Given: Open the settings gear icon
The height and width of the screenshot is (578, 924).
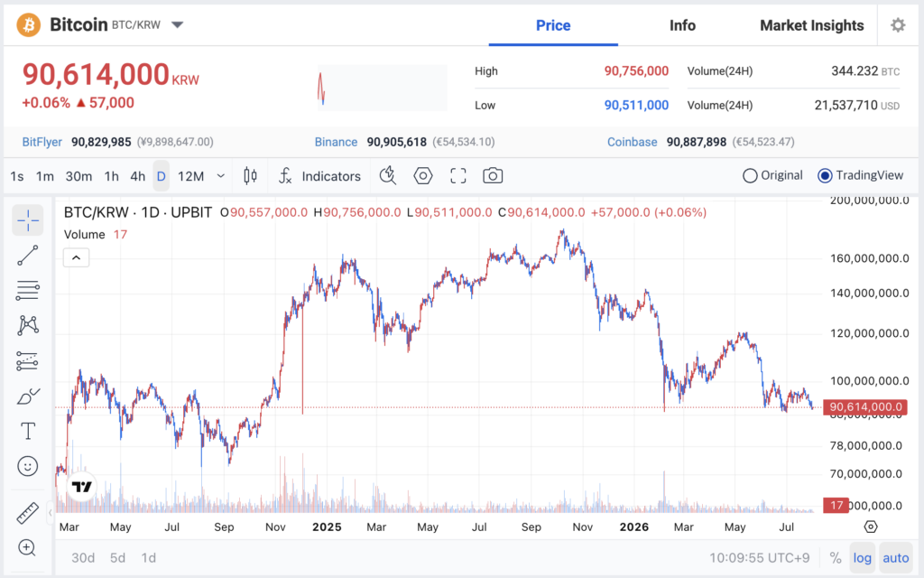Looking at the screenshot, I should tap(898, 24).
